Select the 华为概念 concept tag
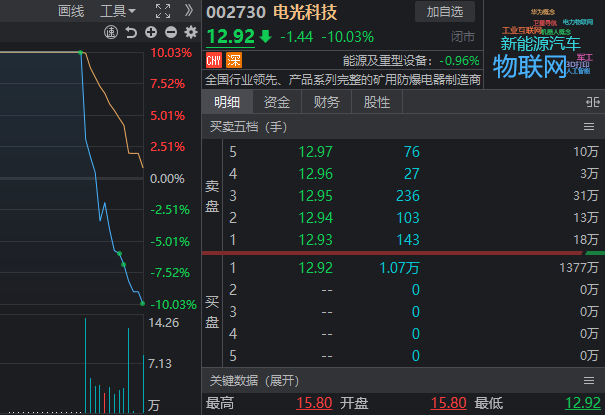Screen dimensions: 605x415 coord(543,12)
